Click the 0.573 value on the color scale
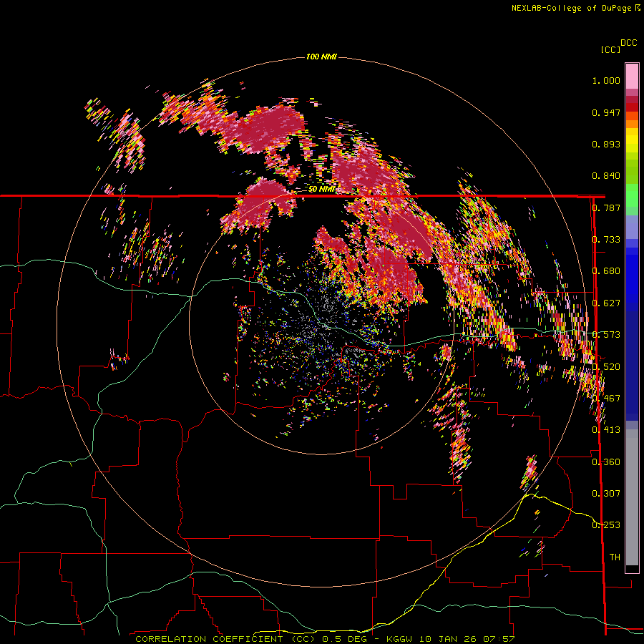Viewport: 644px width, 644px height. pos(606,335)
